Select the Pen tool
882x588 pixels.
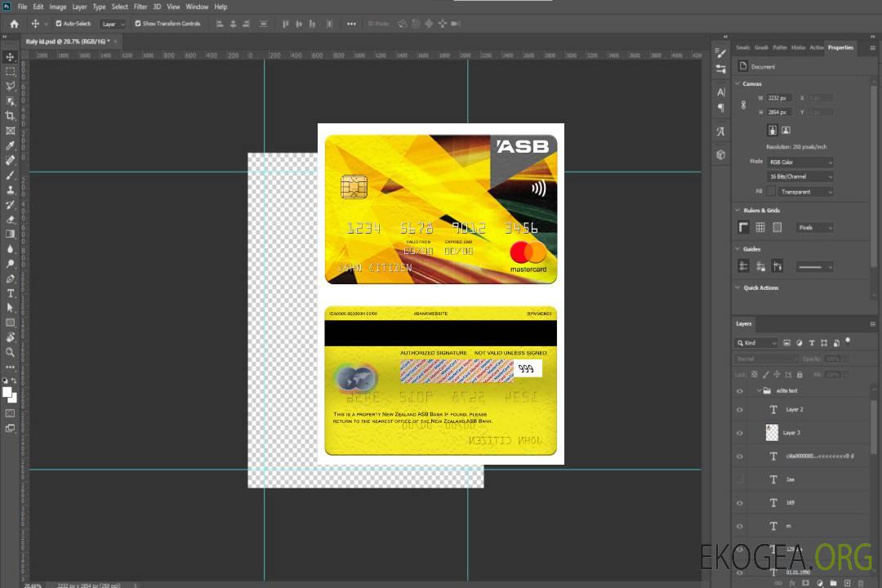[10, 278]
